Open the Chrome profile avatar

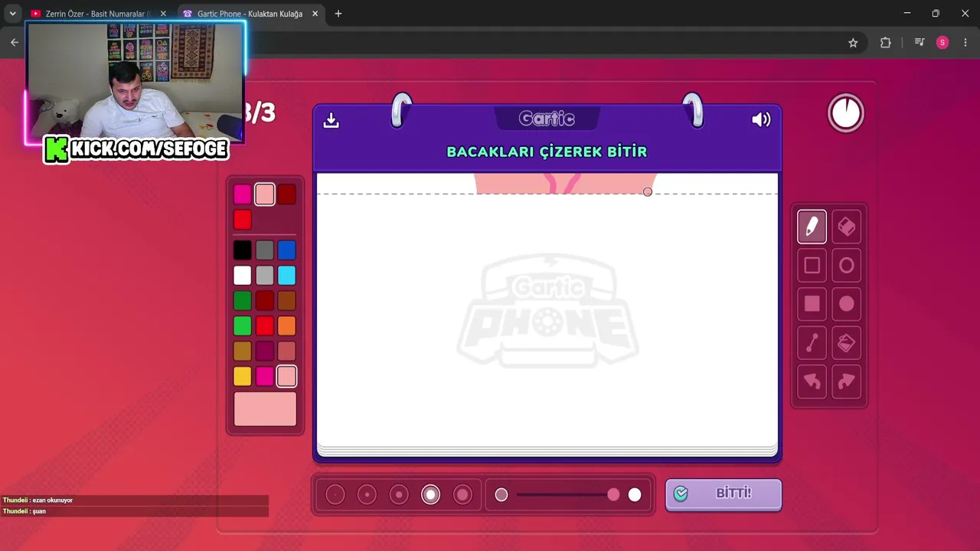(x=942, y=43)
